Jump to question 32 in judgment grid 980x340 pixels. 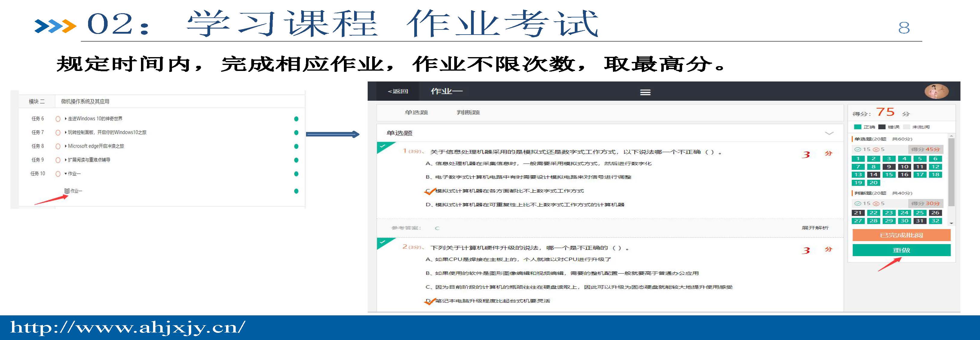pyautogui.click(x=936, y=221)
